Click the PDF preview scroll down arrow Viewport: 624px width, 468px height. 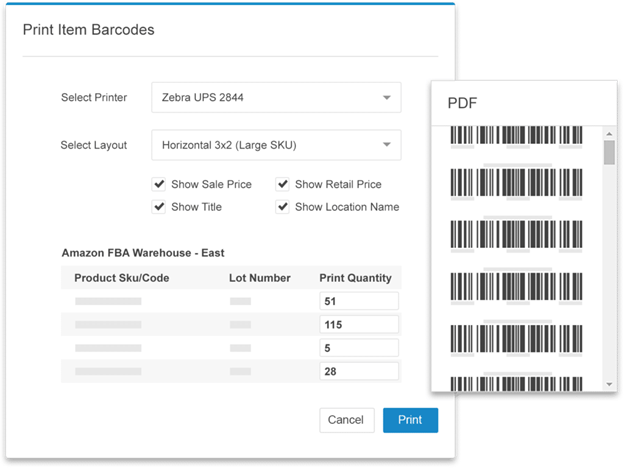pos(609,384)
